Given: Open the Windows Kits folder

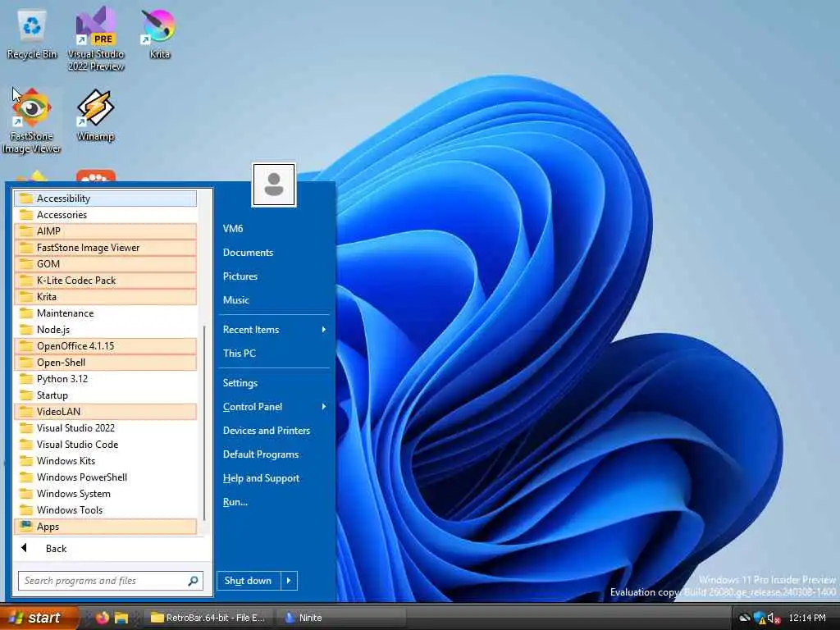Looking at the screenshot, I should (x=106, y=461).
